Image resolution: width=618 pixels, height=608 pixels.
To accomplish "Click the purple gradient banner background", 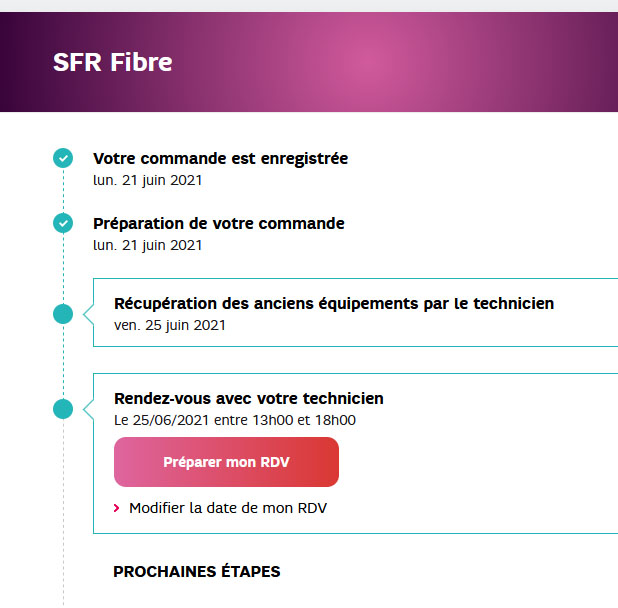I will pyautogui.click(x=394, y=62).
